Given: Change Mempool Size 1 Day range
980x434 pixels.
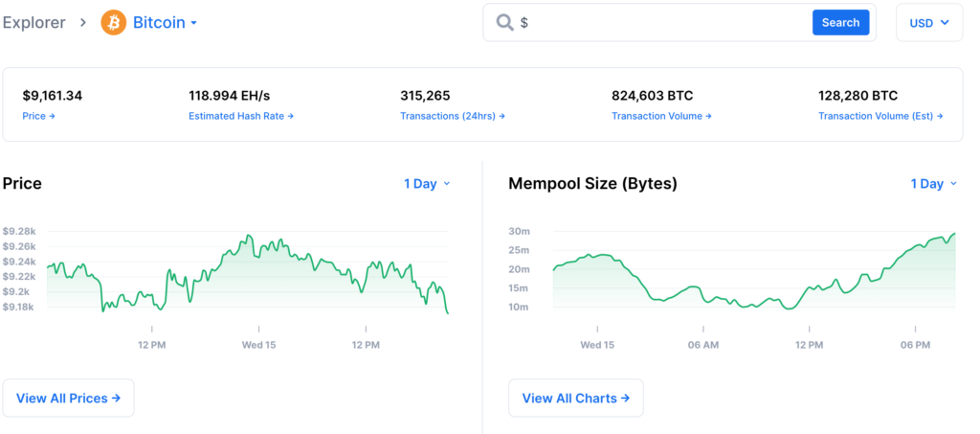Looking at the screenshot, I should click(934, 184).
